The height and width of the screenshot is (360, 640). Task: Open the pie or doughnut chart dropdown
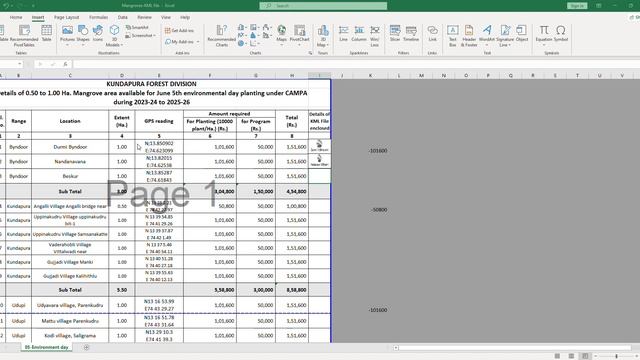click(x=242, y=43)
